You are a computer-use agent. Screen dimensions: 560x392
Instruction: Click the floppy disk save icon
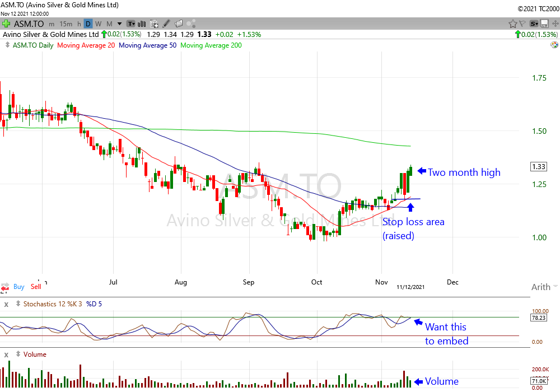click(544, 24)
